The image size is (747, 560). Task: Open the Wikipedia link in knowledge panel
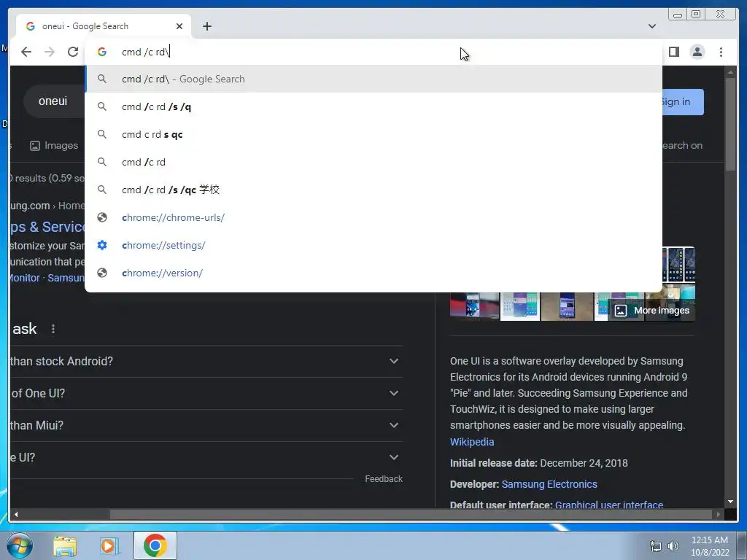click(x=472, y=442)
